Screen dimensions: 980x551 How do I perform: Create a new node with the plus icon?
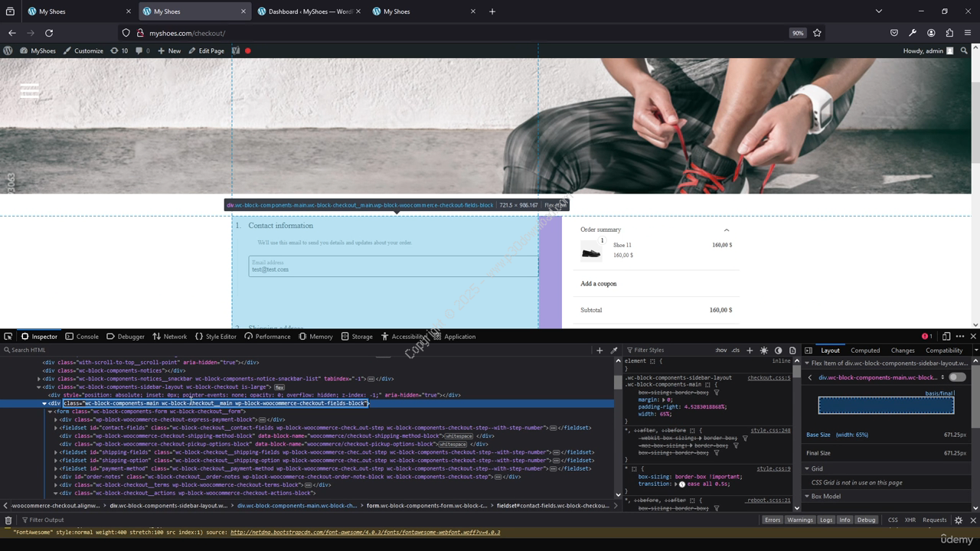(x=599, y=350)
